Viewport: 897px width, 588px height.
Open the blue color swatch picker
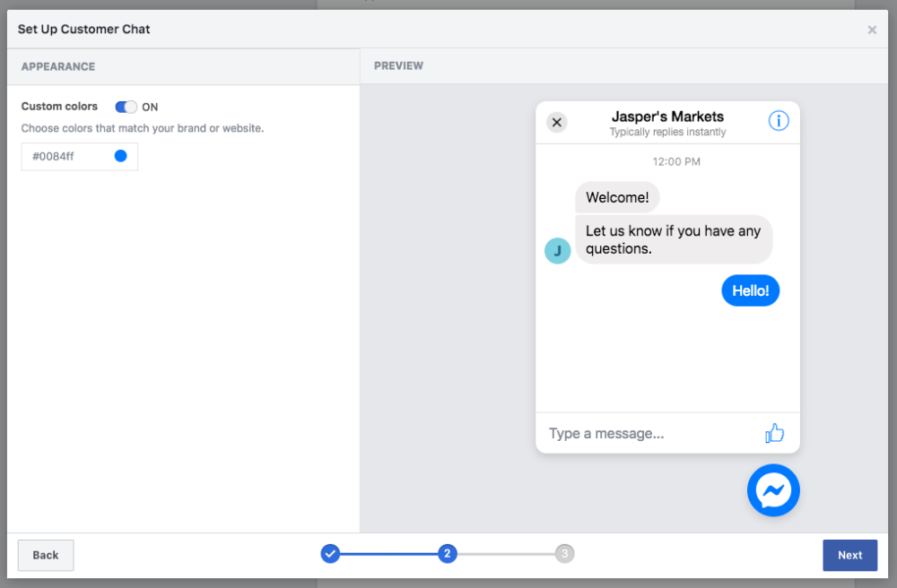point(121,156)
